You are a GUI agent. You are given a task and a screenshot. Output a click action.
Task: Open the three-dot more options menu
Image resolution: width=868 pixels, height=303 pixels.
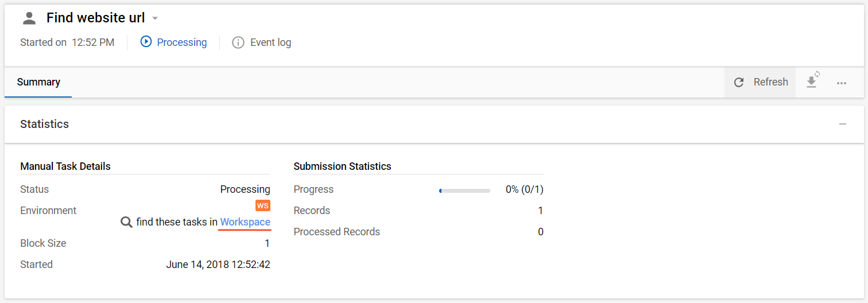(842, 83)
